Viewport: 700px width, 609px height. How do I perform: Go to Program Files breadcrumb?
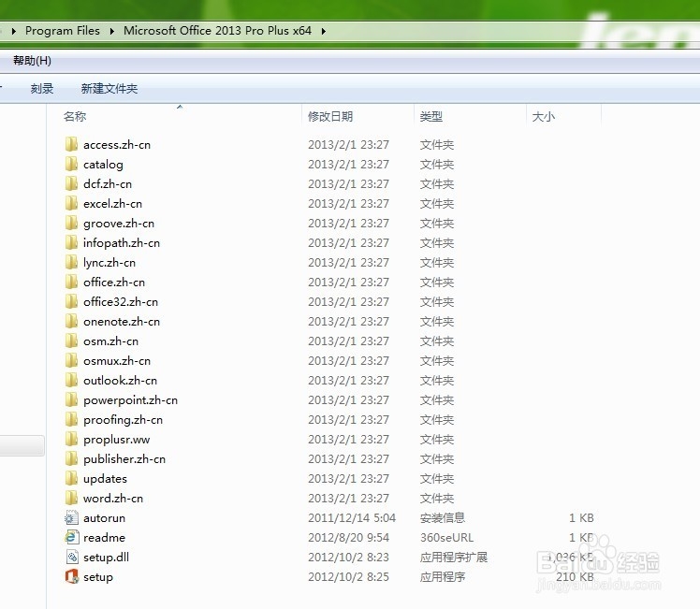[63, 31]
